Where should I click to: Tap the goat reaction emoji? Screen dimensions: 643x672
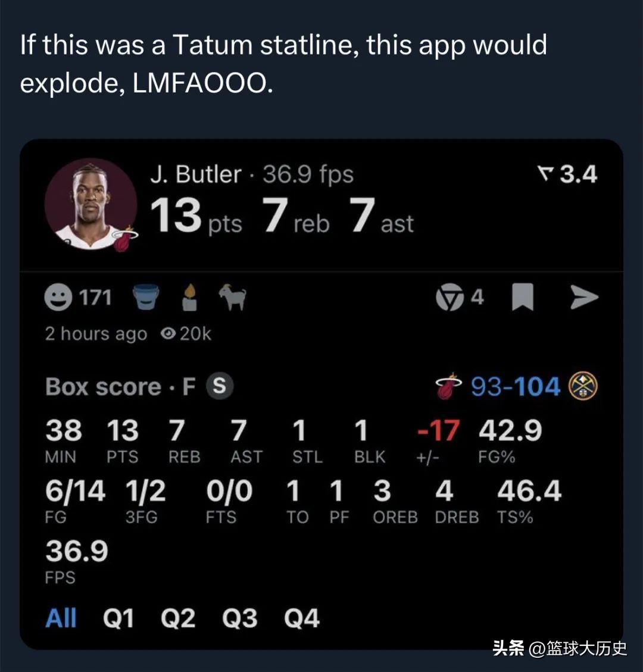point(232,297)
